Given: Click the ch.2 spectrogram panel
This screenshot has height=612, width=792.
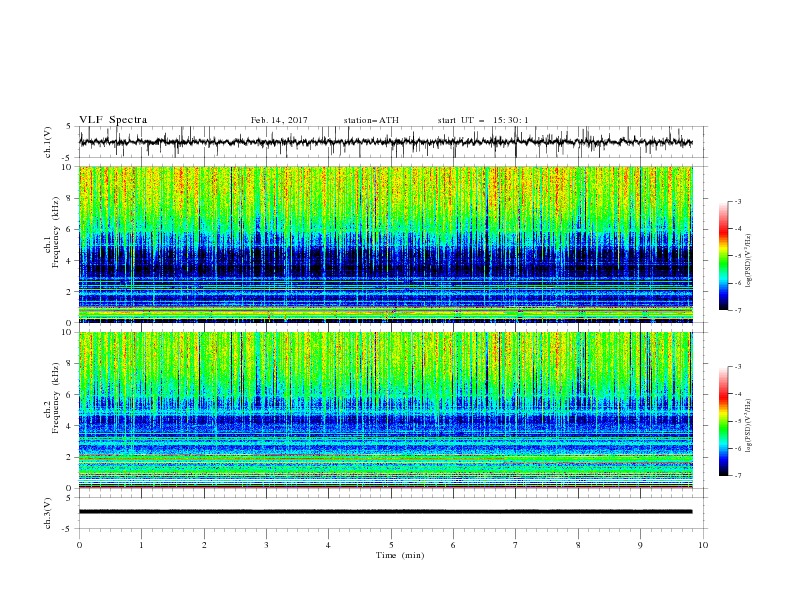Looking at the screenshot, I should (x=386, y=410).
